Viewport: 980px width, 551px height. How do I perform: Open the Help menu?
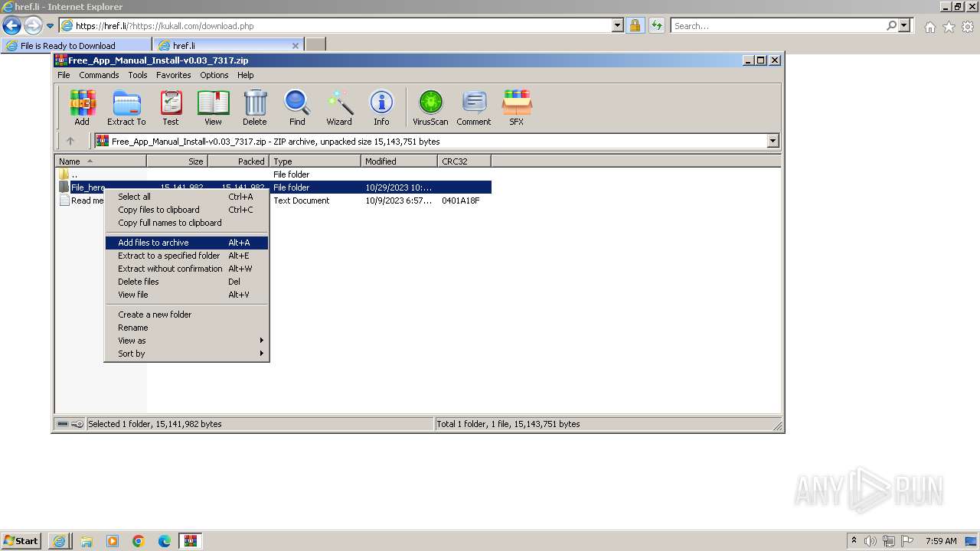tap(245, 75)
